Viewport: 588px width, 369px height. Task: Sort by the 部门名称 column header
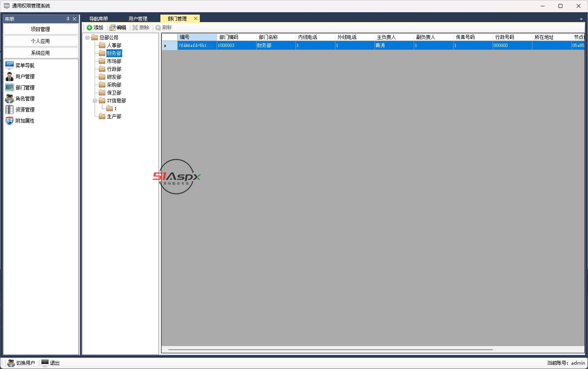[276, 37]
